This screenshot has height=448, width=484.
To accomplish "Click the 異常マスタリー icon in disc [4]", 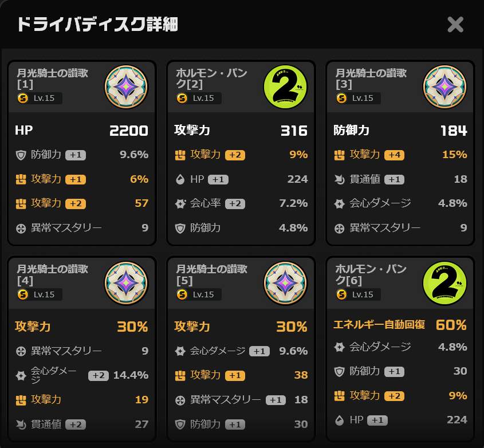I will point(21,351).
